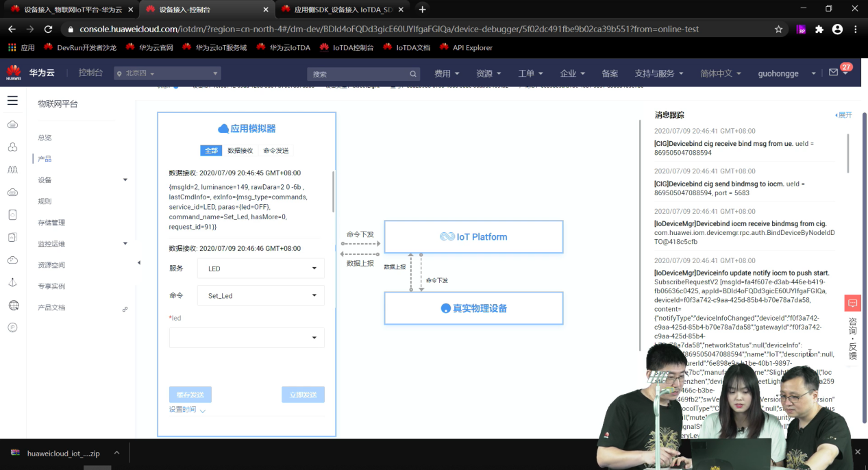Screen dimensions: 868x470
Task: Open 存储管理 in the sidebar
Action: coord(51,223)
